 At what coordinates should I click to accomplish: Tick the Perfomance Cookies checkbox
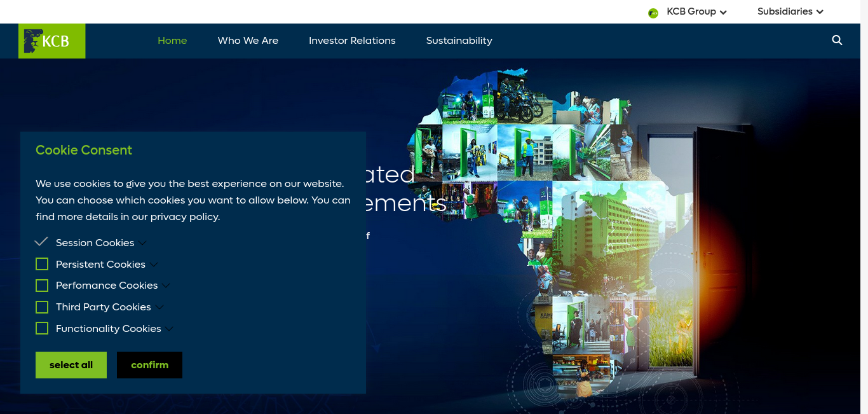[x=42, y=286]
